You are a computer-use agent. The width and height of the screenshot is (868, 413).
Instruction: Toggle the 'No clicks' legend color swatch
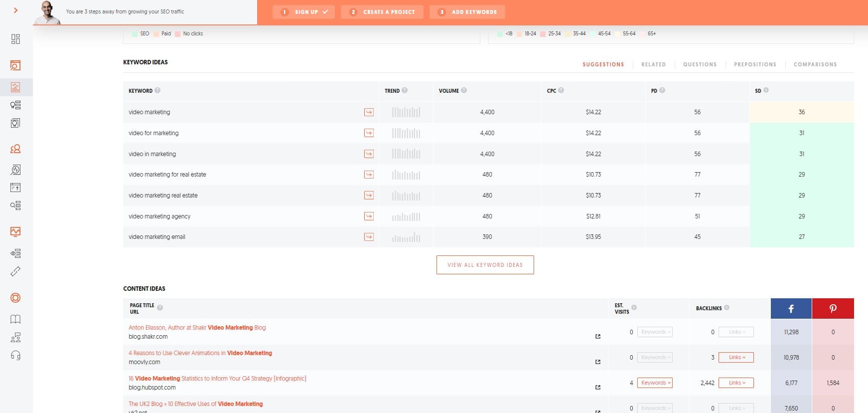[x=178, y=34]
